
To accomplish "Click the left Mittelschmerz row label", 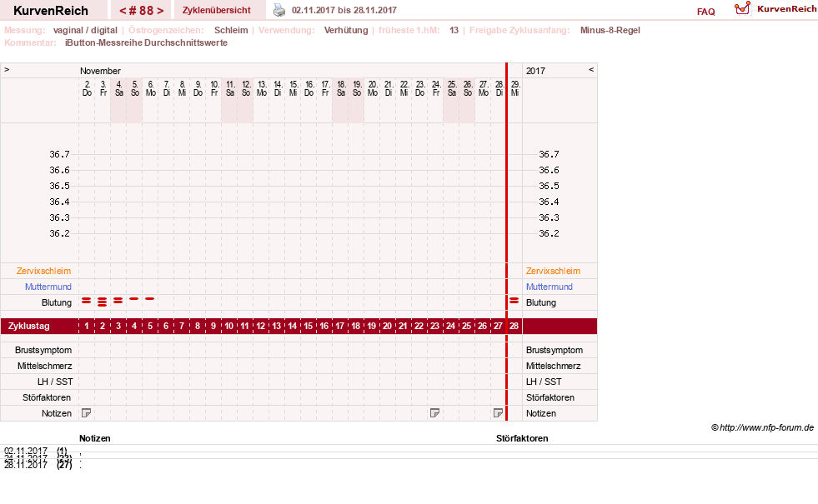I will 44,366.
